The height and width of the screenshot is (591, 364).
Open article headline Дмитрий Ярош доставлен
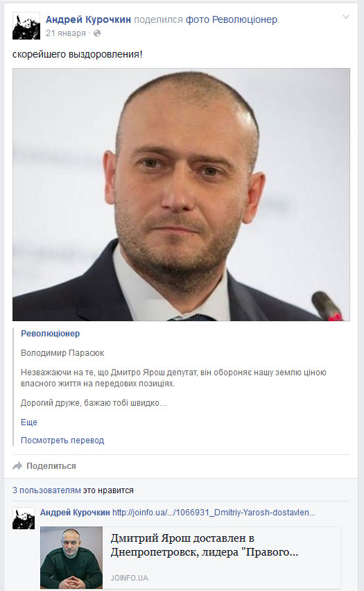(205, 545)
